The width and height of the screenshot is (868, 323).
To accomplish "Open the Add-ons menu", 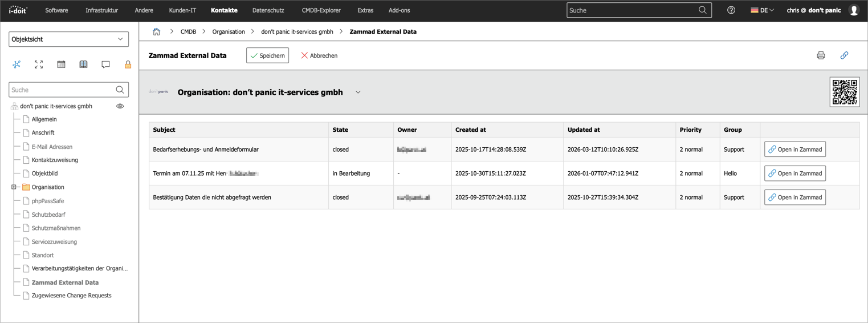I will tap(399, 10).
